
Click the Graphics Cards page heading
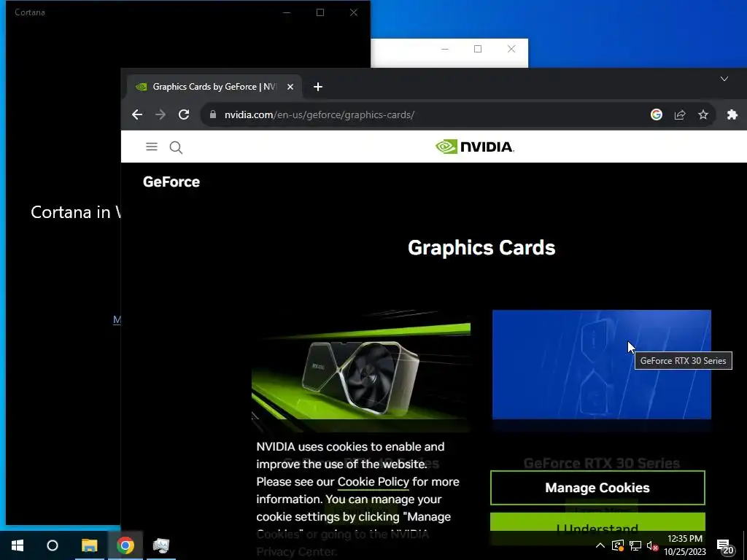pos(481,248)
